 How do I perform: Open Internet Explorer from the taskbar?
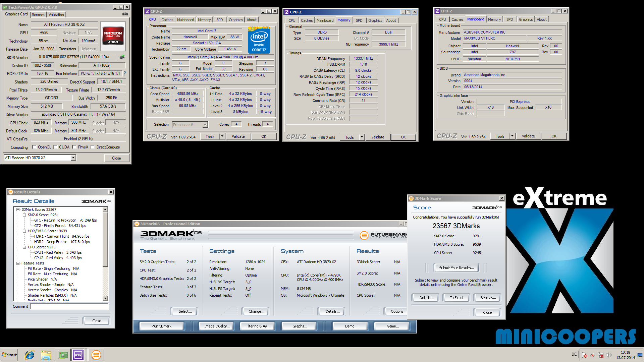point(30,355)
